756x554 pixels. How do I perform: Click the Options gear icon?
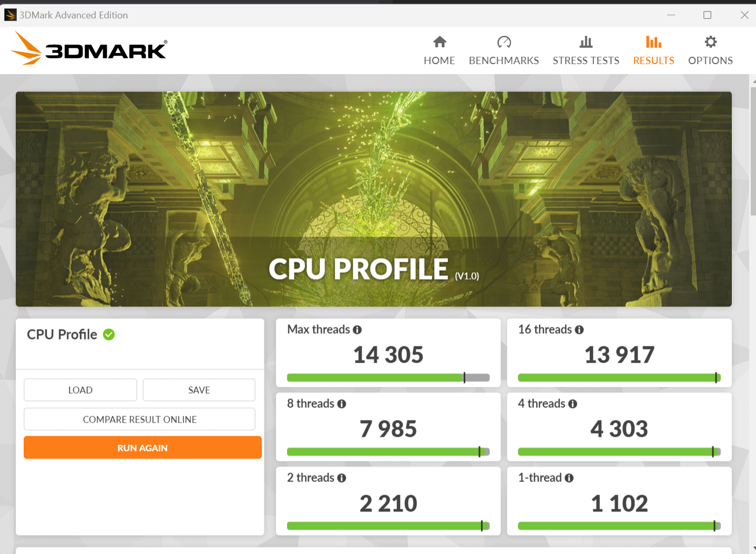[710, 42]
